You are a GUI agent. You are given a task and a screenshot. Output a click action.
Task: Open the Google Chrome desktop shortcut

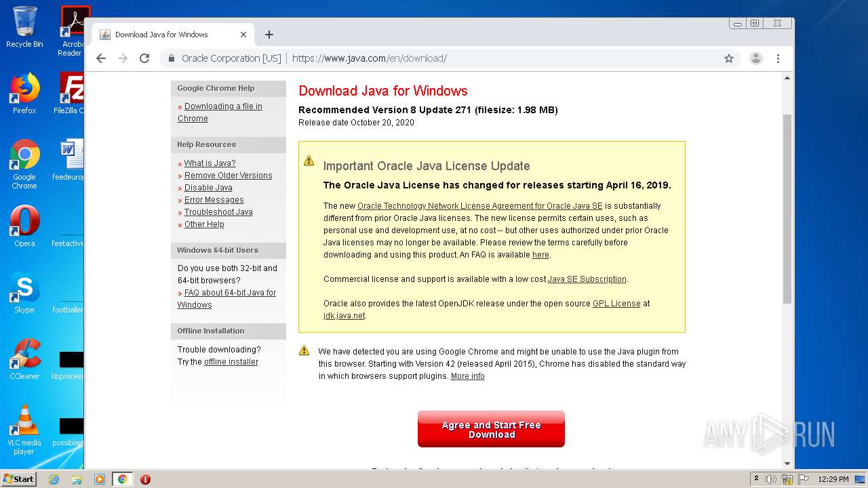pyautogui.click(x=24, y=164)
